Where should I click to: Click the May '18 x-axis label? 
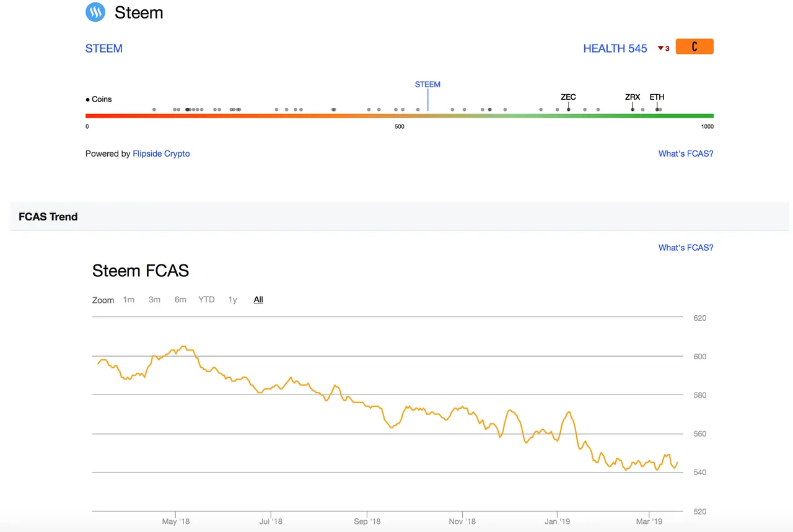tap(176, 521)
